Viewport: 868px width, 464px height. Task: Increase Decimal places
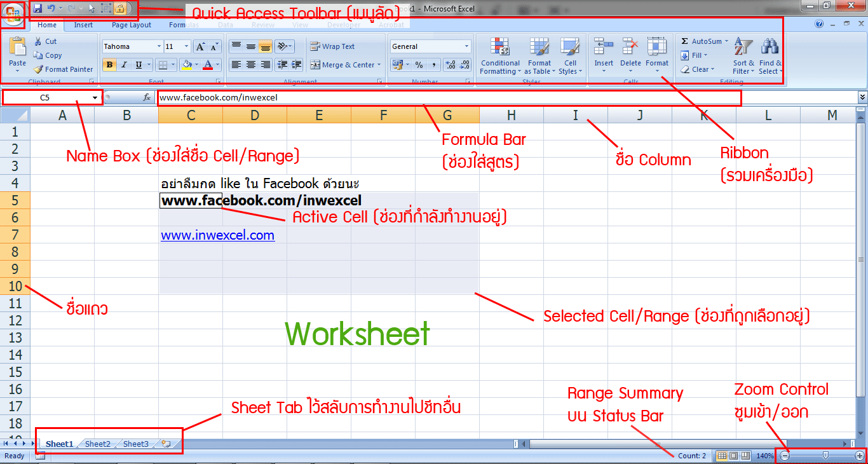pos(451,65)
